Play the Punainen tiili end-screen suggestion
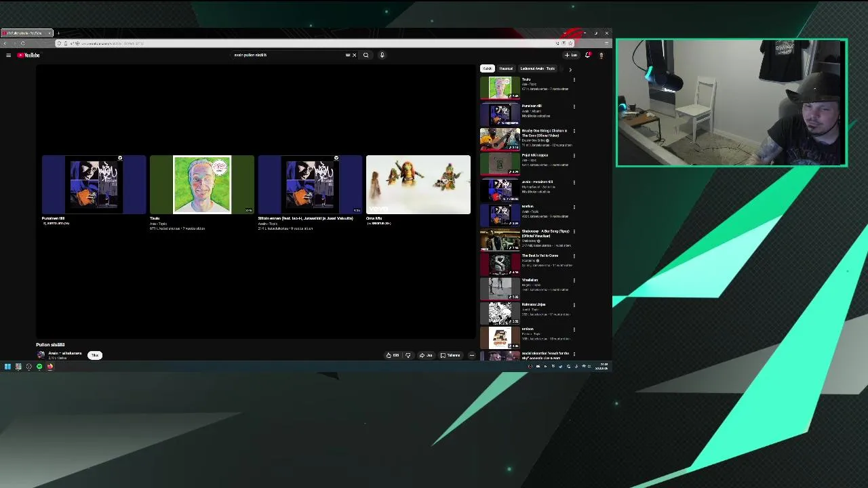Viewport: 868px width, 488px height. (94, 184)
